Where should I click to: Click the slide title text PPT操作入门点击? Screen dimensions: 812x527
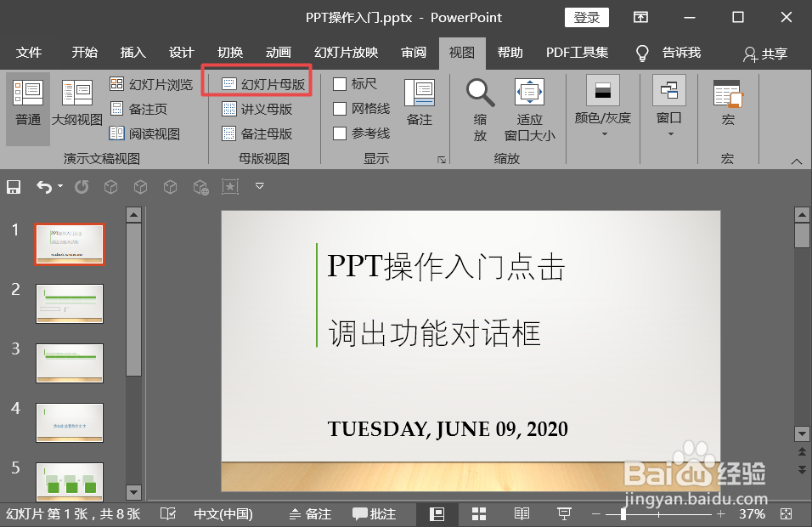pos(446,268)
